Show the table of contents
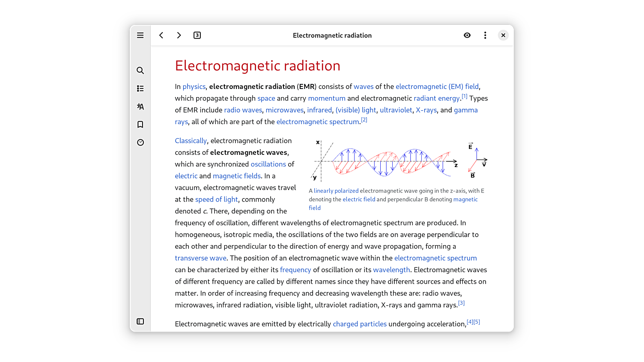 pyautogui.click(x=140, y=89)
